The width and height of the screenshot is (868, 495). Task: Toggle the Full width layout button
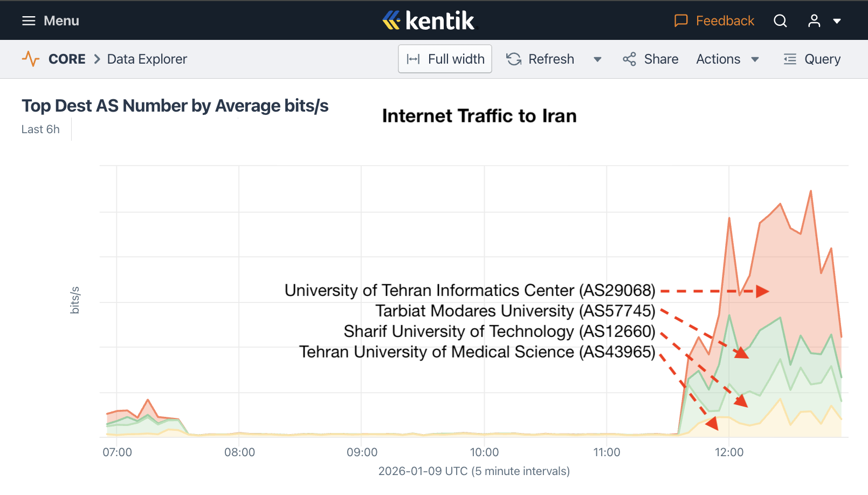(445, 59)
